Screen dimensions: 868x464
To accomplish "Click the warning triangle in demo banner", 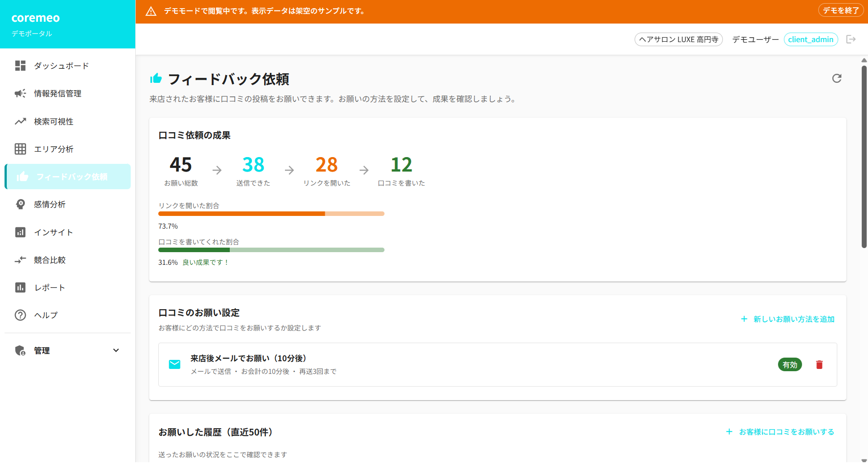I will (151, 11).
